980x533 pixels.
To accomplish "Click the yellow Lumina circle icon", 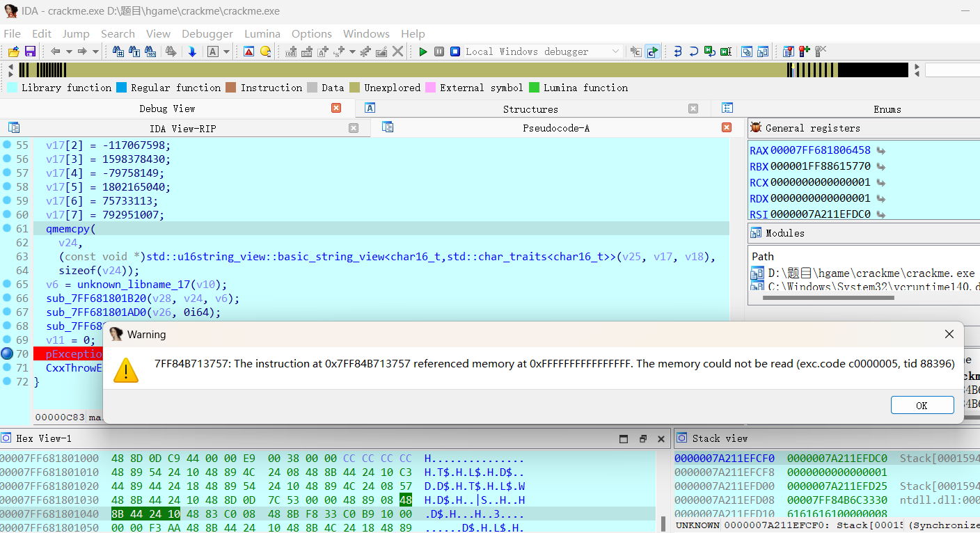I will tap(265, 51).
